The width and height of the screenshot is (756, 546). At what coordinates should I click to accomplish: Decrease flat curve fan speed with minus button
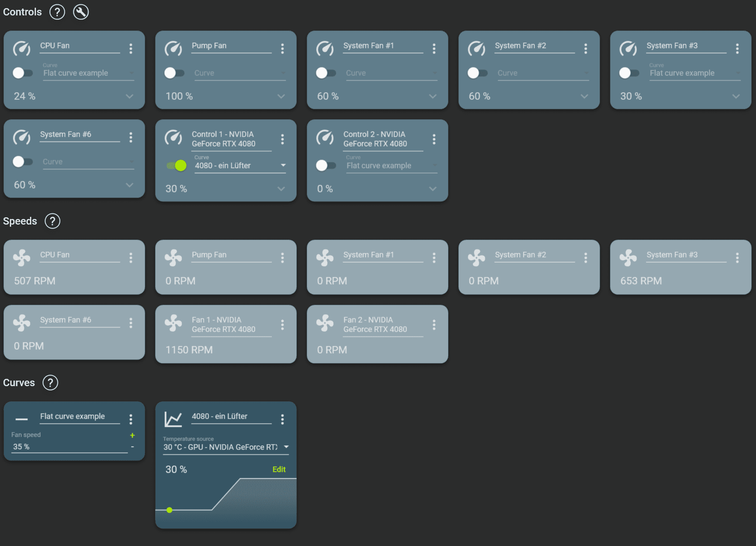point(132,447)
